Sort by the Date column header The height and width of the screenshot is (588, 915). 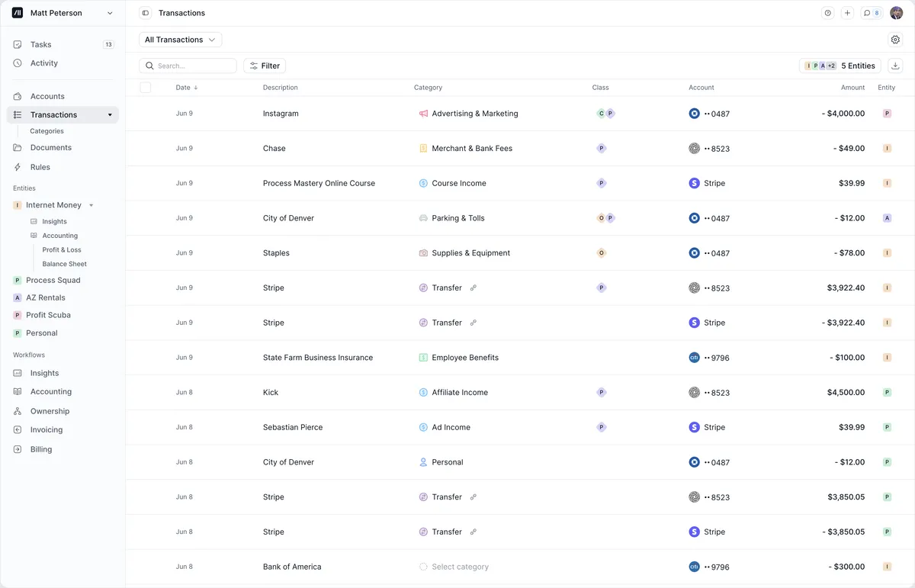click(x=187, y=88)
